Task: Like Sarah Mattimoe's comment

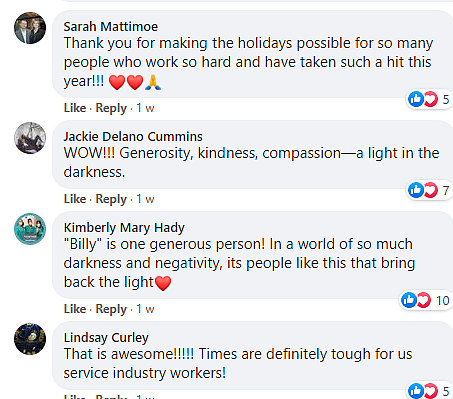Action: pos(75,108)
